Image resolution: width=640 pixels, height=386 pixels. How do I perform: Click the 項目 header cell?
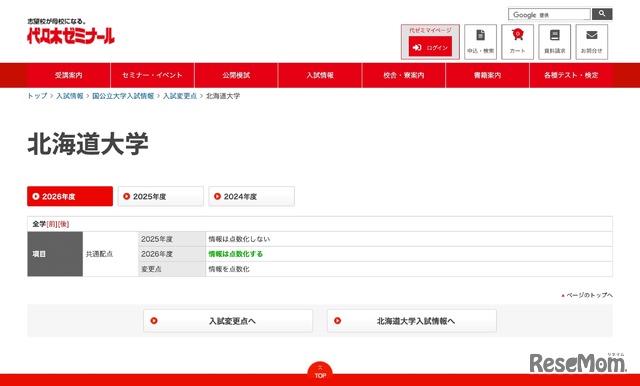(x=55, y=254)
